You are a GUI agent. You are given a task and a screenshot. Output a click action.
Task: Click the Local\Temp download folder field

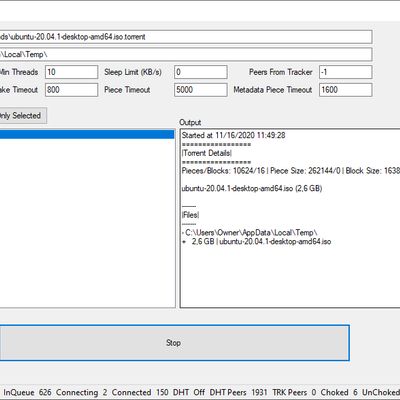pos(186,54)
